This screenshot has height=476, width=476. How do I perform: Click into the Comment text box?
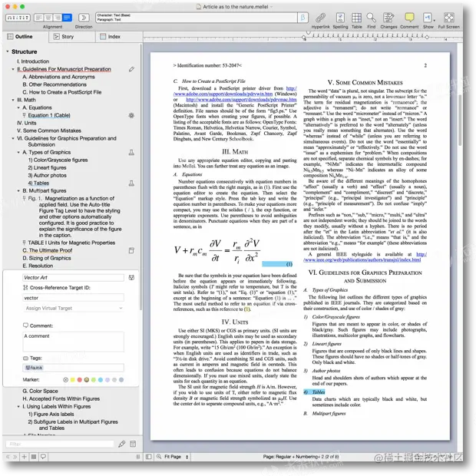coord(73,342)
